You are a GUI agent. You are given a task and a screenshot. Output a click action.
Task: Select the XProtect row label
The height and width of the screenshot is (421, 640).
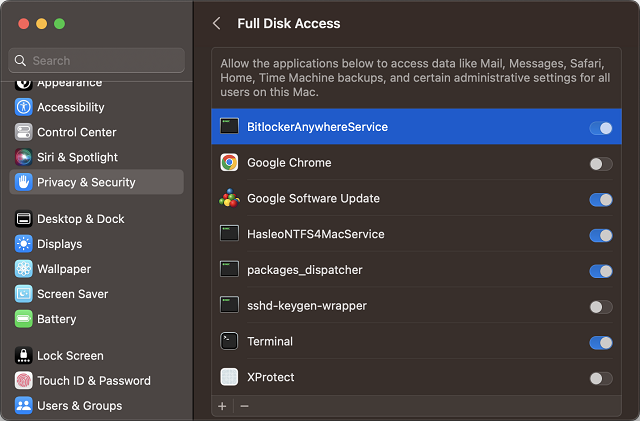coord(271,377)
